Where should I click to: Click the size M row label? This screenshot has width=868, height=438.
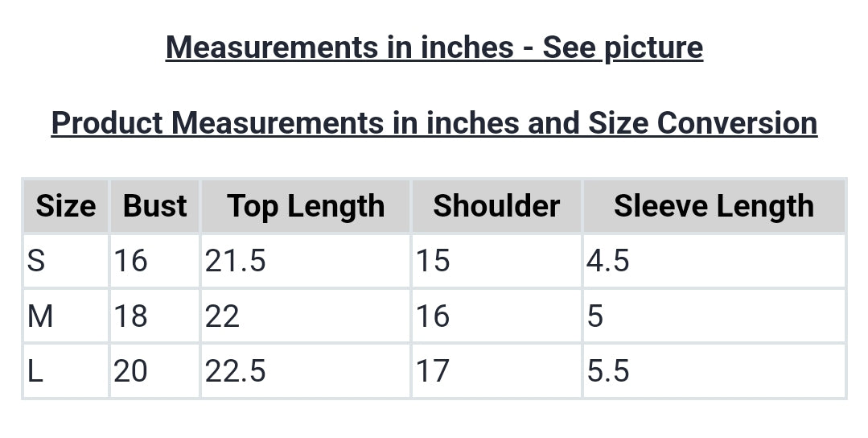[40, 316]
